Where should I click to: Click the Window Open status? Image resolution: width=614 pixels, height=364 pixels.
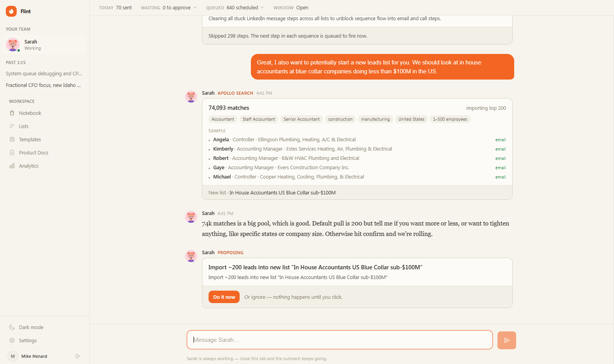coord(291,8)
